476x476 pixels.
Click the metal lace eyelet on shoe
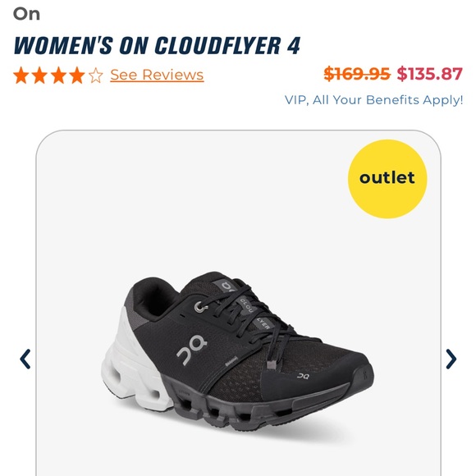[x=201, y=307]
